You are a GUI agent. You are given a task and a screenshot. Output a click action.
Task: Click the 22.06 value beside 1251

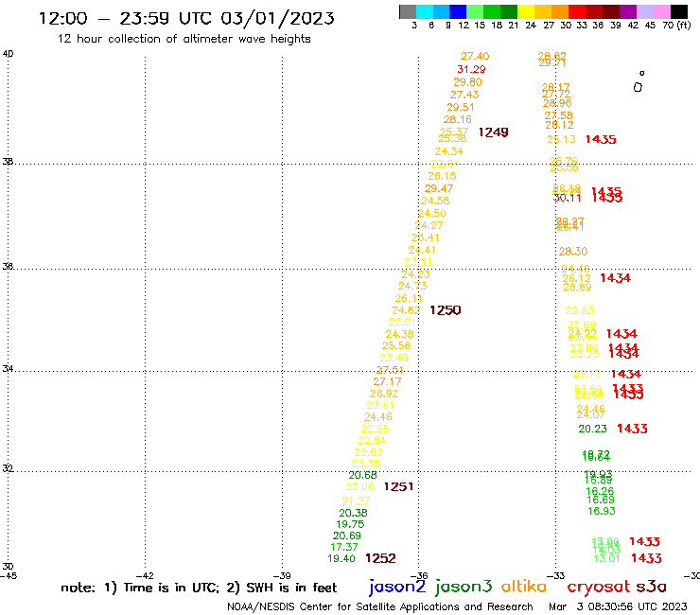[359, 487]
